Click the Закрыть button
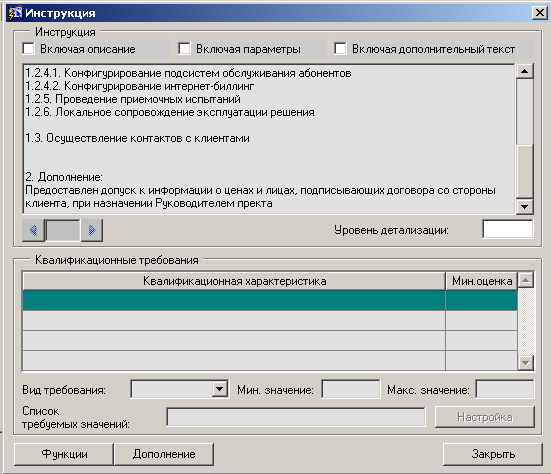 click(x=493, y=454)
